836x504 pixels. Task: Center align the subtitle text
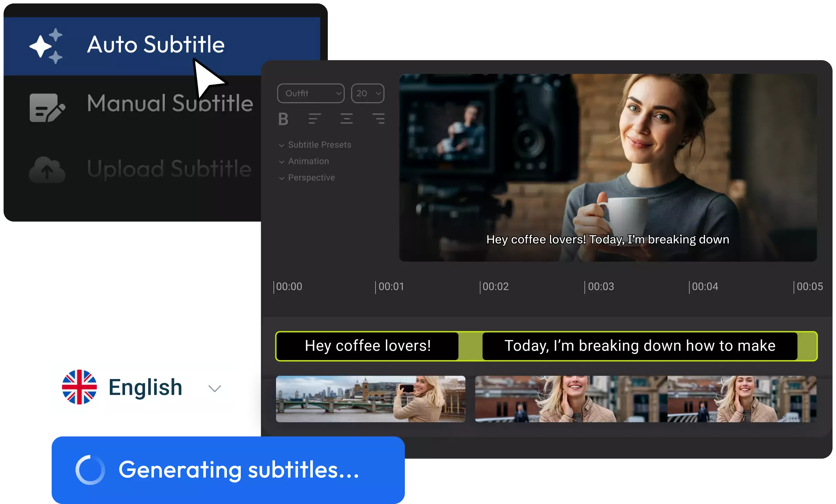tap(346, 119)
